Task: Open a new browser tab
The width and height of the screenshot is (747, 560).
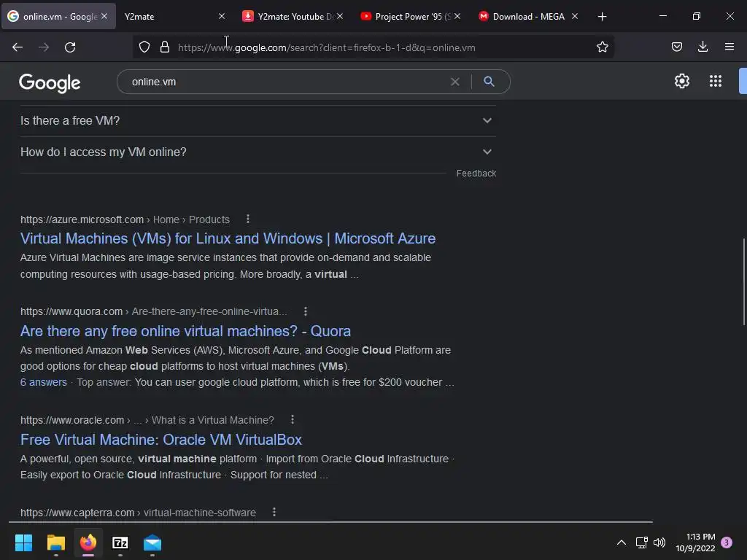Action: coord(602,17)
